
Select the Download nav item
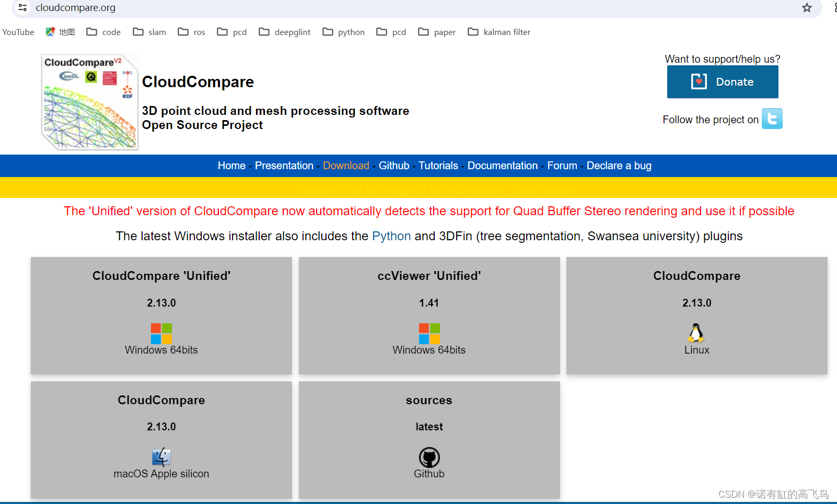[x=346, y=166]
